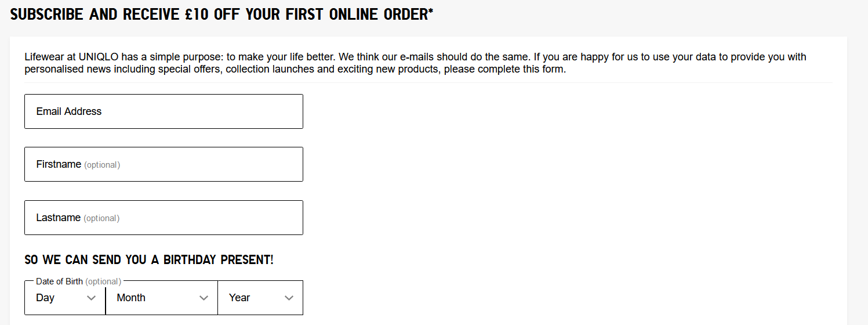Click the birthday present heading
This screenshot has height=325, width=868.
pos(149,259)
